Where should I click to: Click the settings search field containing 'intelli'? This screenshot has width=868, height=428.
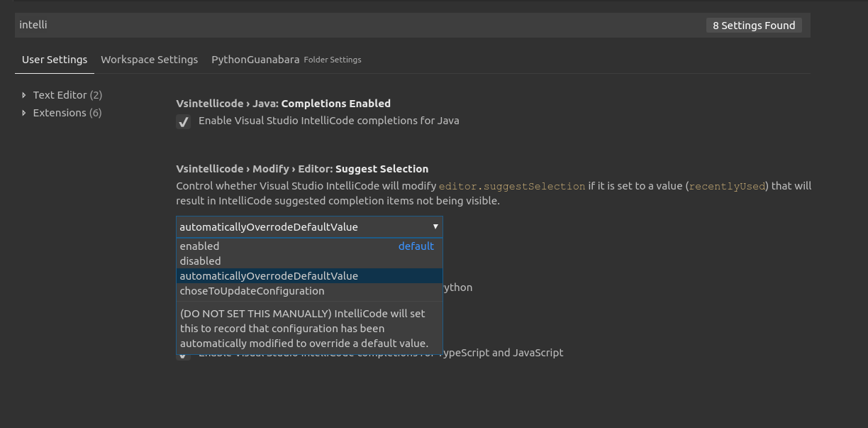[411, 25]
